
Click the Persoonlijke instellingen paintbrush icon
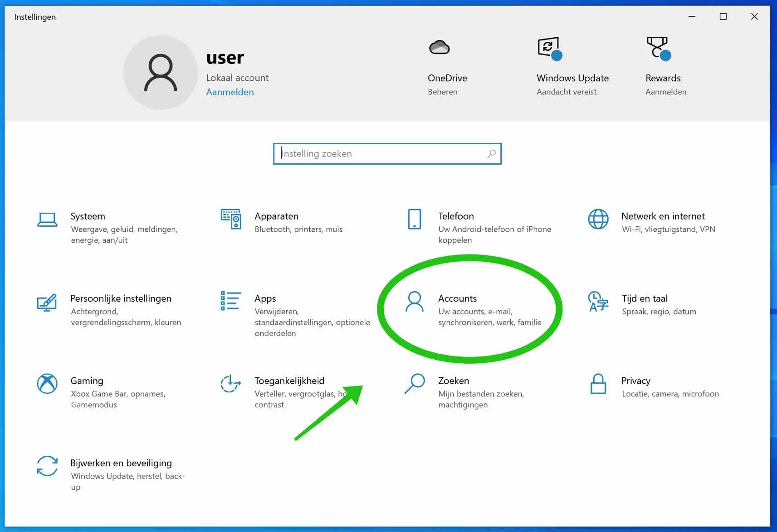coord(47,303)
